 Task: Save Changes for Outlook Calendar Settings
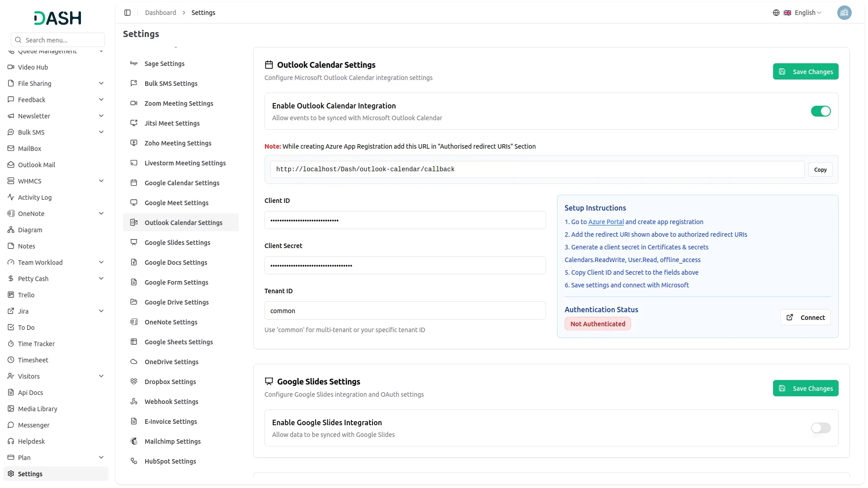pyautogui.click(x=806, y=71)
